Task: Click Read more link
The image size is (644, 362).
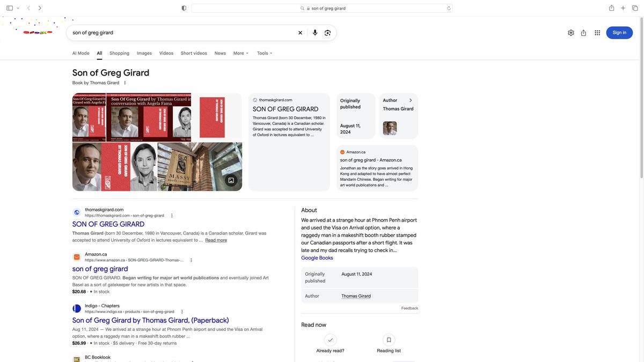Action: click(216, 240)
